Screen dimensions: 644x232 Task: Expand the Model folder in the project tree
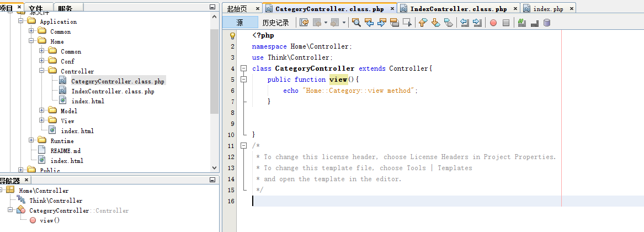click(x=42, y=111)
